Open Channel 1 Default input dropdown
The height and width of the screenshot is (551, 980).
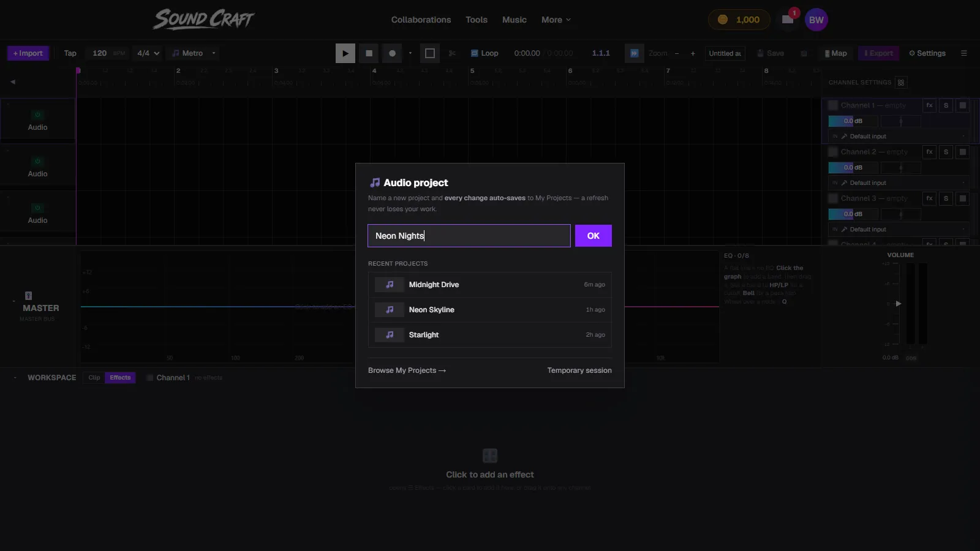(x=899, y=137)
